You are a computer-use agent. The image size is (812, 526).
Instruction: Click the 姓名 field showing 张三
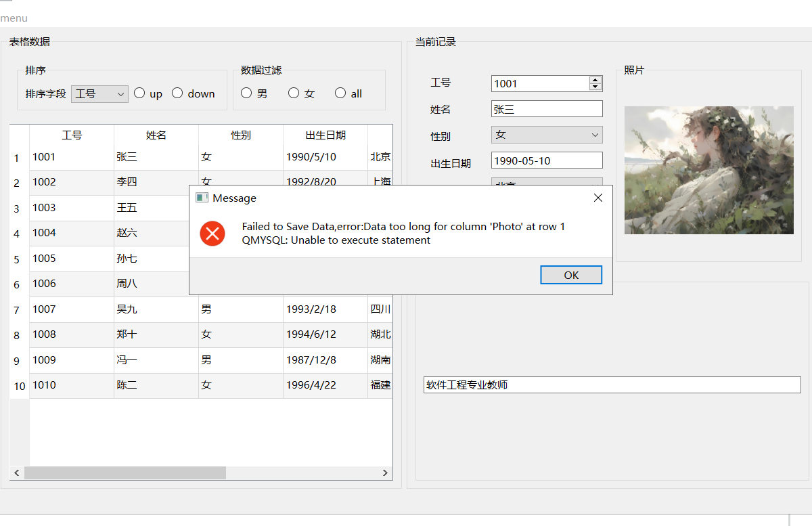coord(547,108)
